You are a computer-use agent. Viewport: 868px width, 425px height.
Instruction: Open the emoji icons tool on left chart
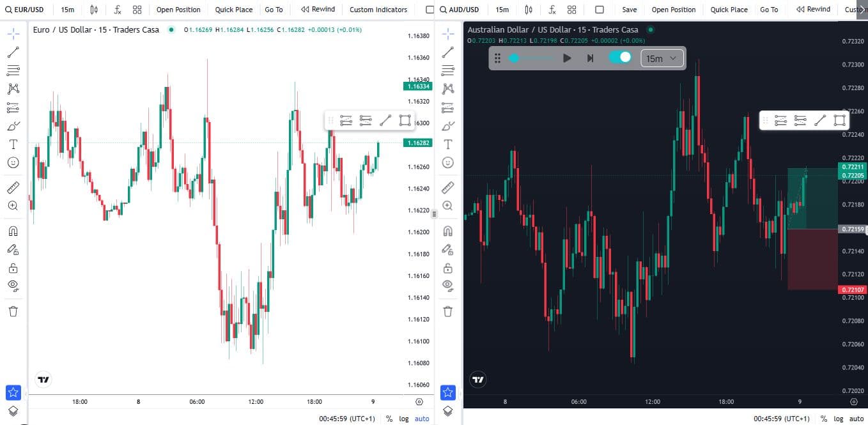(x=13, y=162)
